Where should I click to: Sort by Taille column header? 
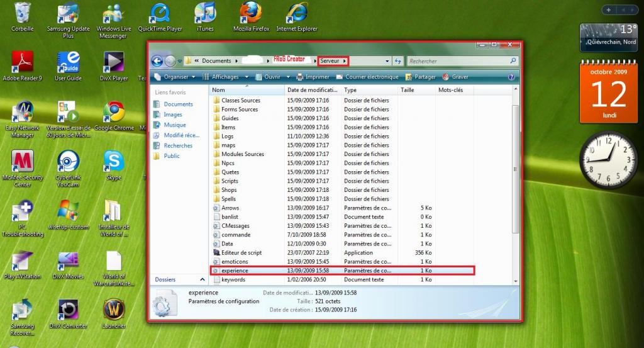tap(416, 90)
